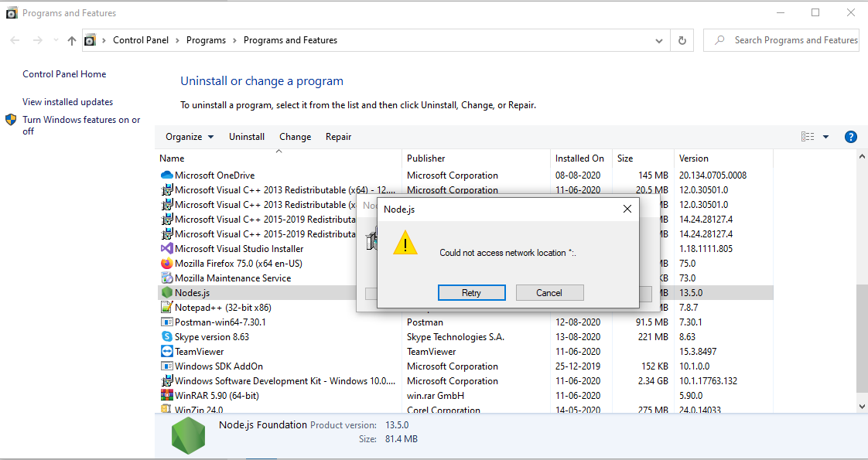
Task: Sort the list by Name column
Action: coord(279,158)
